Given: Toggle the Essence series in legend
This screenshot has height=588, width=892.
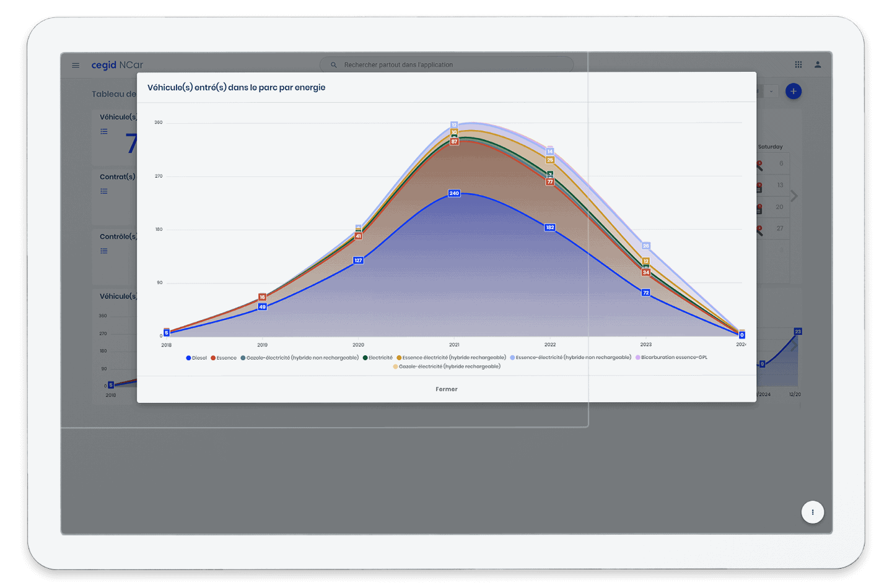Looking at the screenshot, I should click(224, 358).
